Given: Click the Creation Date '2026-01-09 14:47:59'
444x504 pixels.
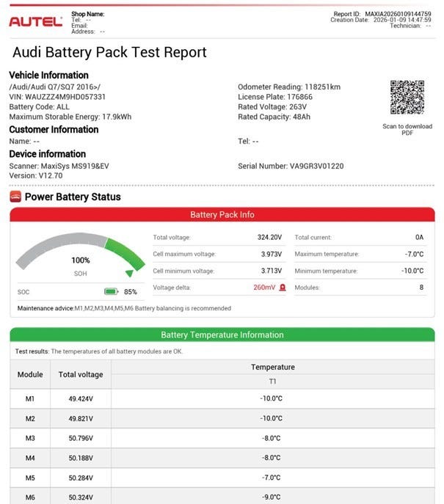Looking at the screenshot, I should [x=402, y=20].
